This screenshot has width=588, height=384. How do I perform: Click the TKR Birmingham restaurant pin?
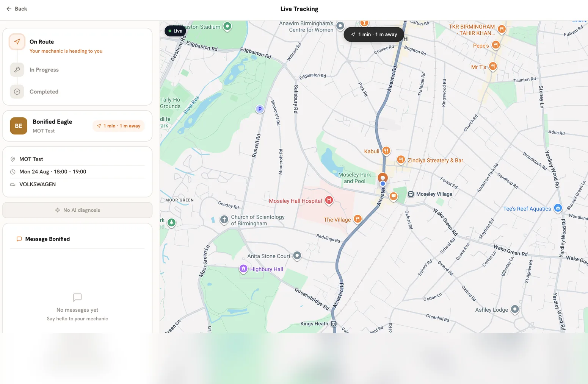pos(502,29)
